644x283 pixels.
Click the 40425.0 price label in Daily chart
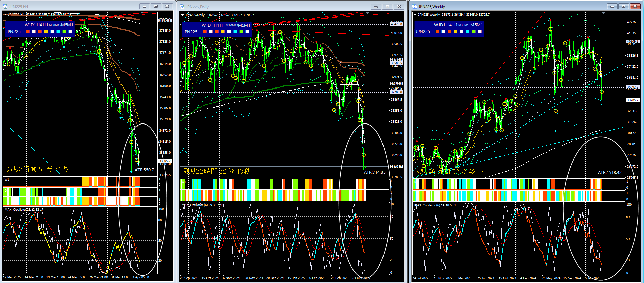[396, 24]
